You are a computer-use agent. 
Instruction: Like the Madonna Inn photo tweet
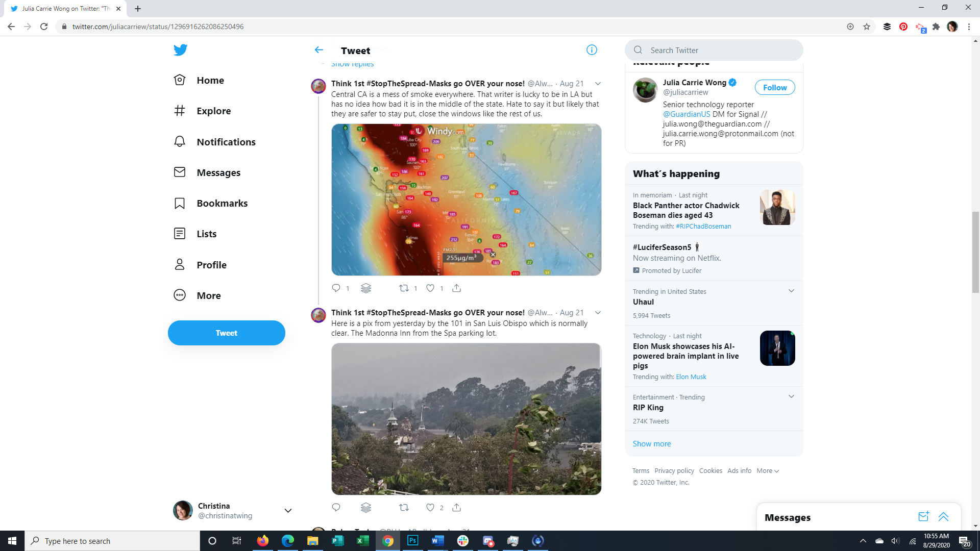coord(430,508)
